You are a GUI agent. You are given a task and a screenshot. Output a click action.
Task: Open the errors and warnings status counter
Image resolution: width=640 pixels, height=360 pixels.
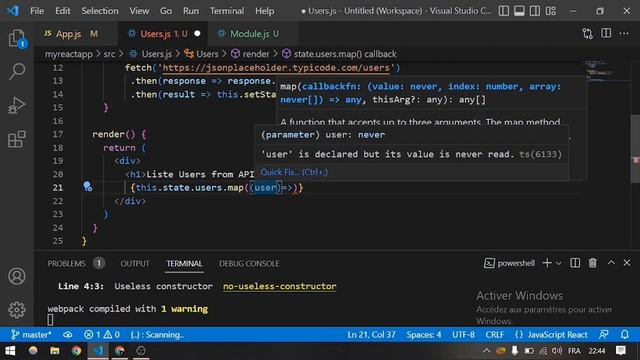point(102,335)
